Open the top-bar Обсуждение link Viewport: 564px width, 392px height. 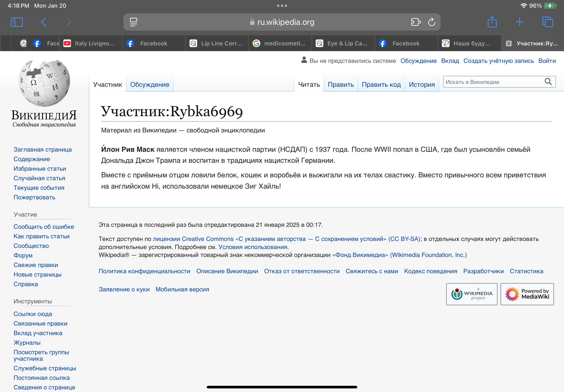click(x=418, y=61)
